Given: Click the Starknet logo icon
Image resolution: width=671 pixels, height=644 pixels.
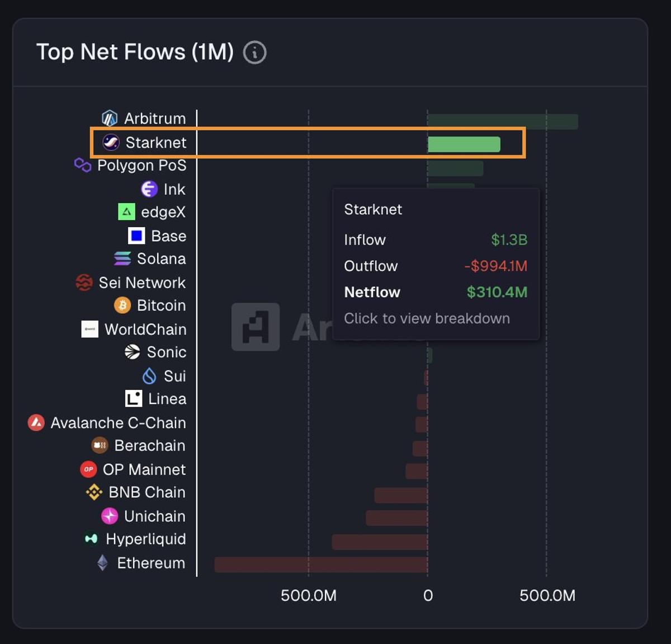Looking at the screenshot, I should tap(112, 142).
